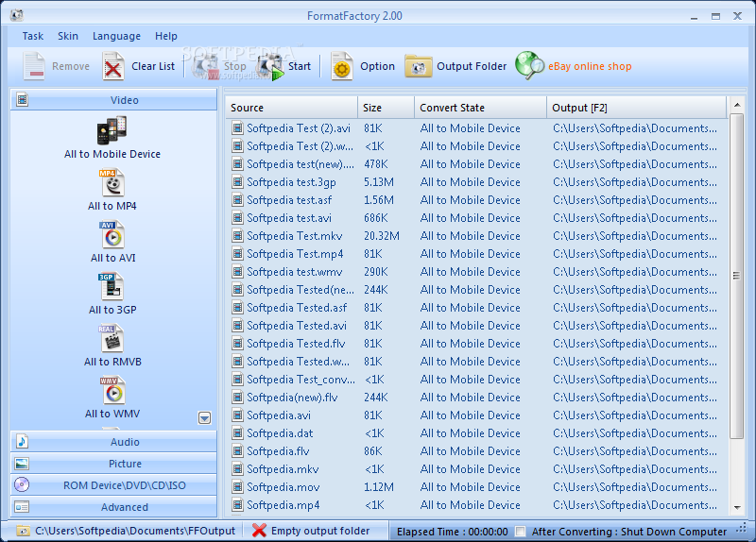This screenshot has height=542, width=756.
Task: Collapse the Video panel header
Action: click(113, 100)
